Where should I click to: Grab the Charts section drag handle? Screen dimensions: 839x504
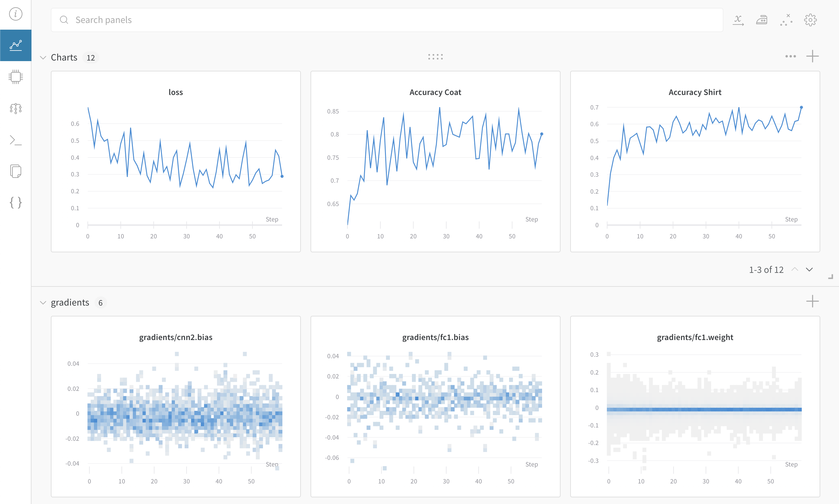(x=435, y=57)
